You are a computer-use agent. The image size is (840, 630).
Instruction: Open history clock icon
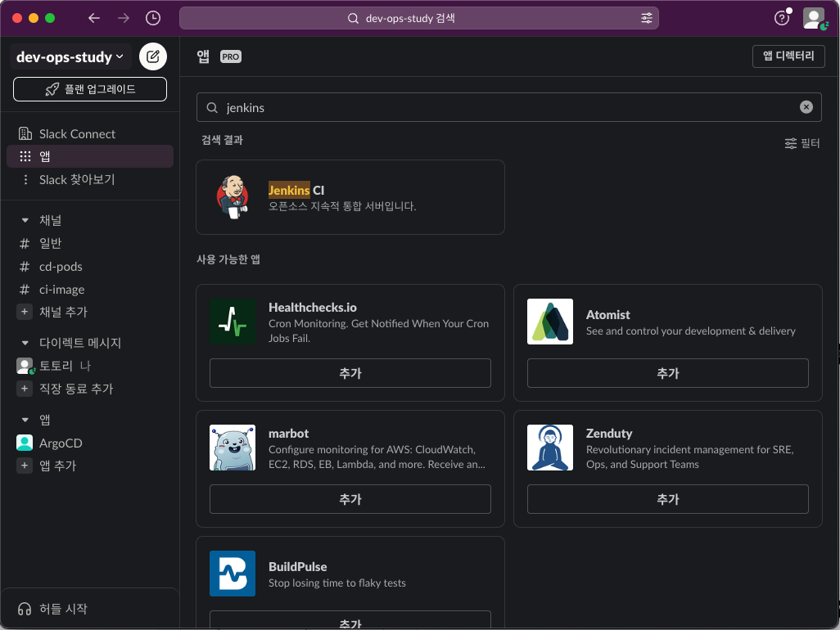[x=153, y=18]
